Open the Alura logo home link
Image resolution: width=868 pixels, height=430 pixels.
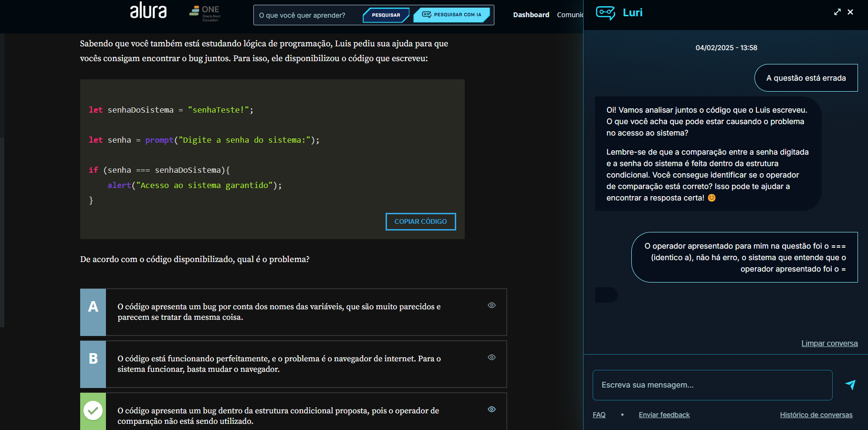click(148, 10)
